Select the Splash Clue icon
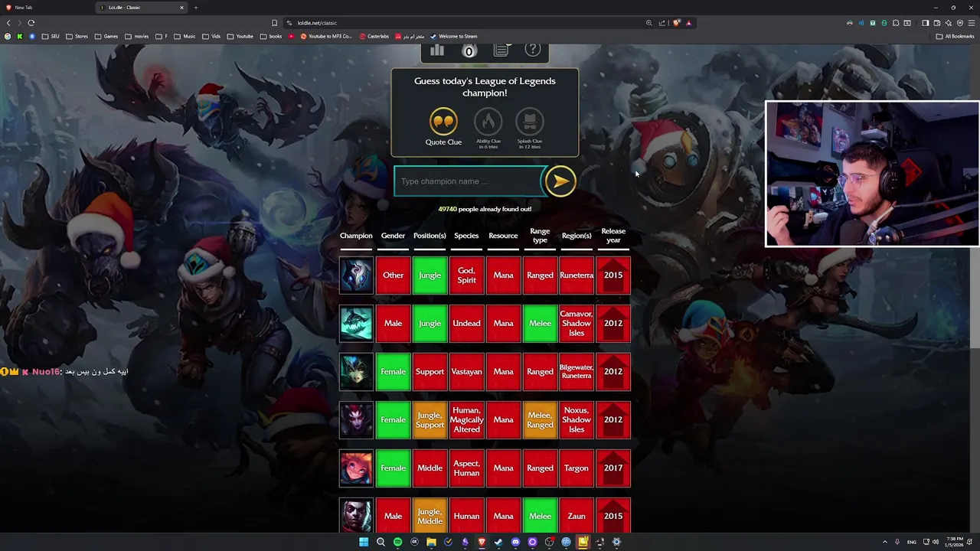980x551 pixels. [529, 122]
